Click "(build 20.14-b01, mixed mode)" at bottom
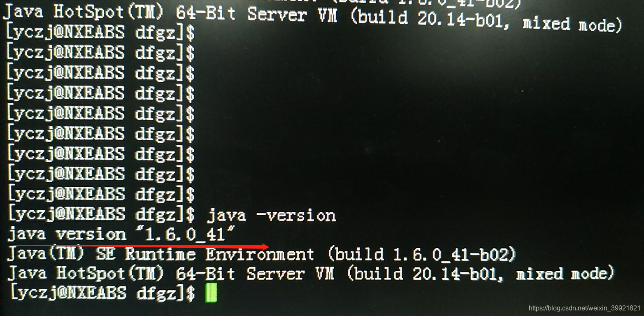The image size is (644, 316). (481, 273)
